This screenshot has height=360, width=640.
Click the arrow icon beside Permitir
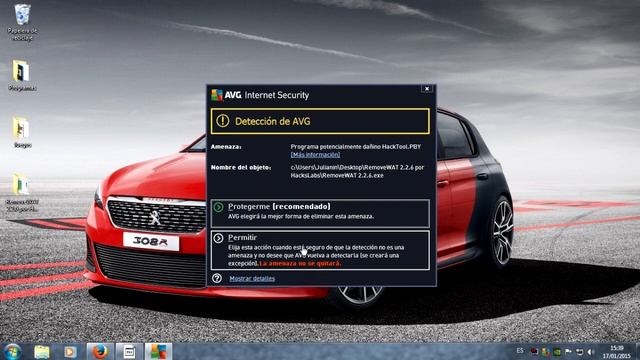(218, 238)
